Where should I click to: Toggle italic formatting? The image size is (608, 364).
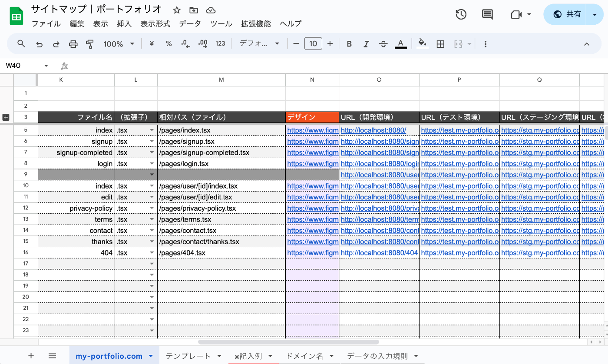[366, 43]
